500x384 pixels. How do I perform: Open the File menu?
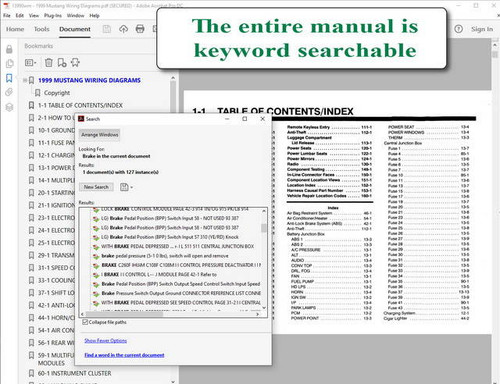tap(7, 15)
